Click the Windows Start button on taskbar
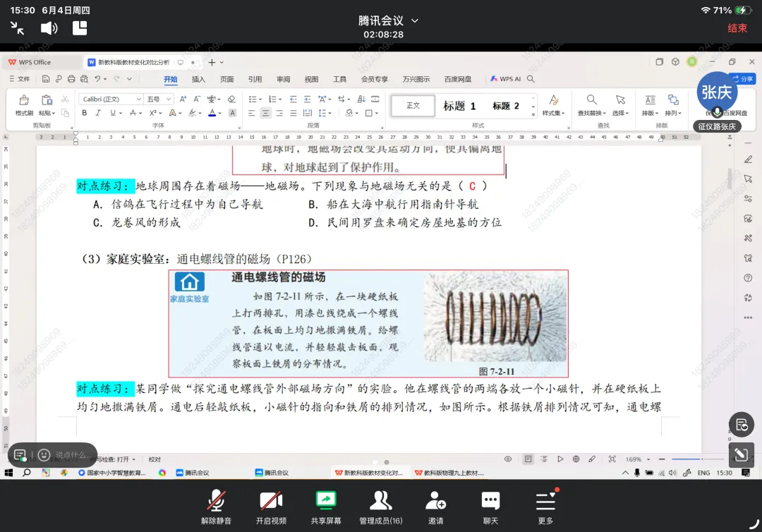 tap(8, 473)
